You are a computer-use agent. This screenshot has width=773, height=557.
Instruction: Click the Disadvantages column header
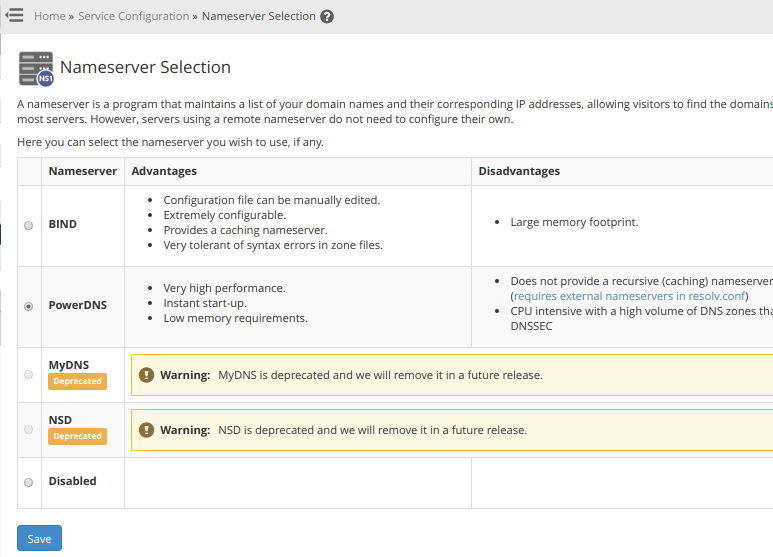coord(519,171)
